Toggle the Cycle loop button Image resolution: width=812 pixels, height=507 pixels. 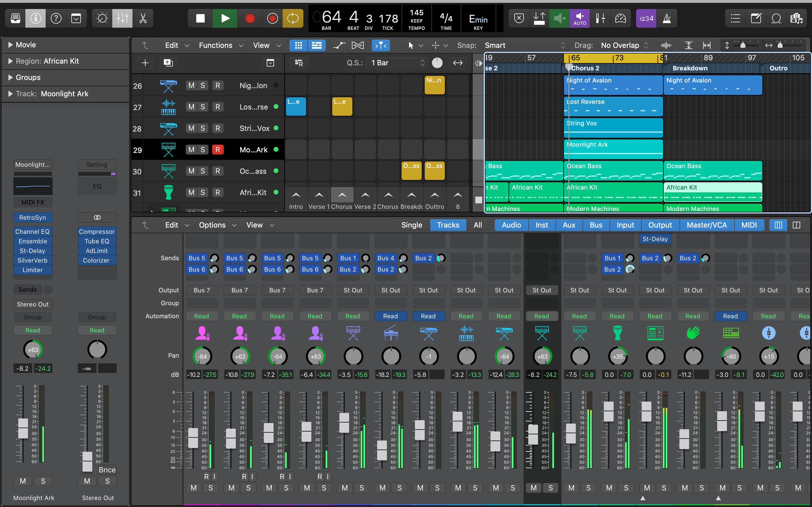click(x=293, y=18)
